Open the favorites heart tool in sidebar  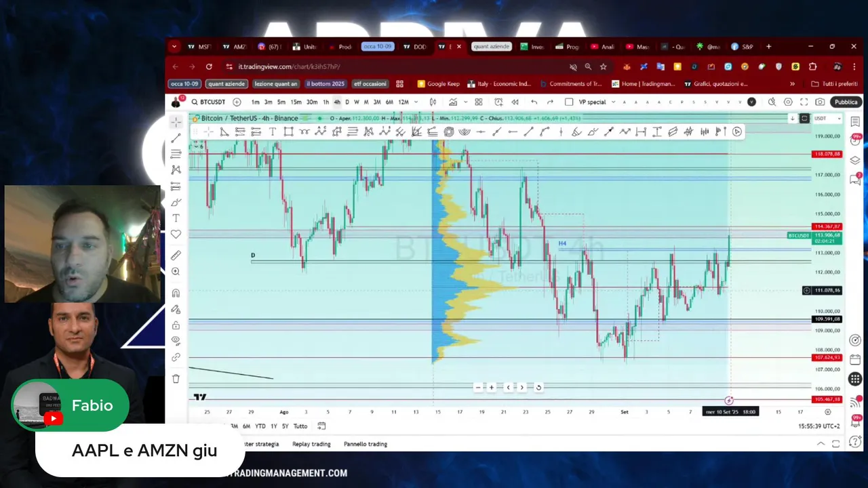pos(176,235)
